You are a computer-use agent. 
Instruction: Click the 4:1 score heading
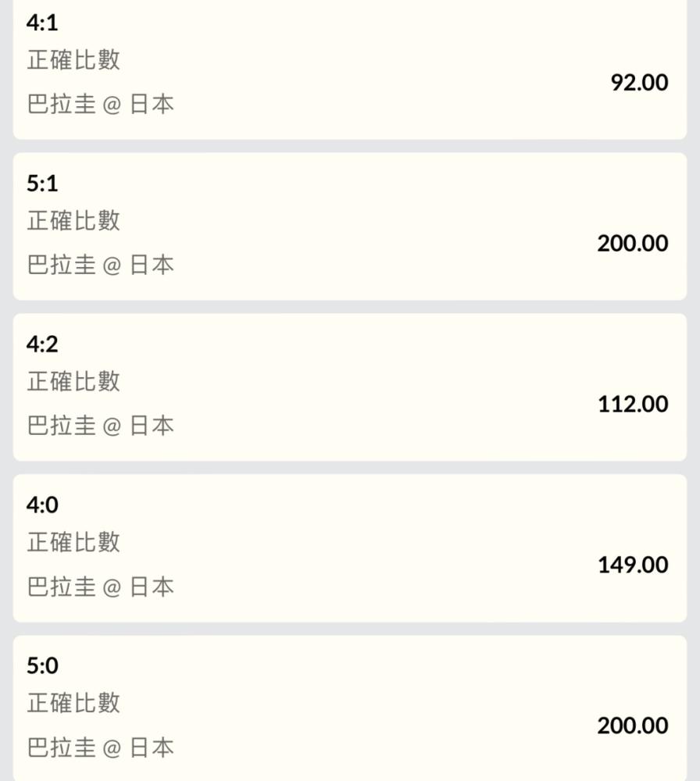tap(42, 23)
